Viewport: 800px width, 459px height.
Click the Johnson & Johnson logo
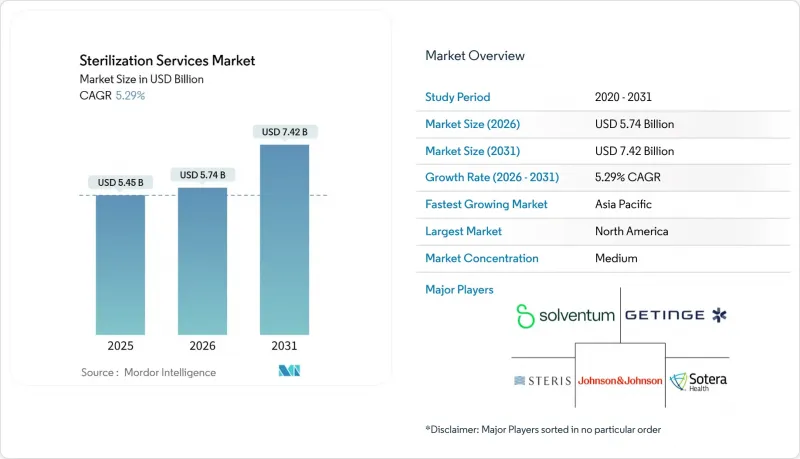620,380
